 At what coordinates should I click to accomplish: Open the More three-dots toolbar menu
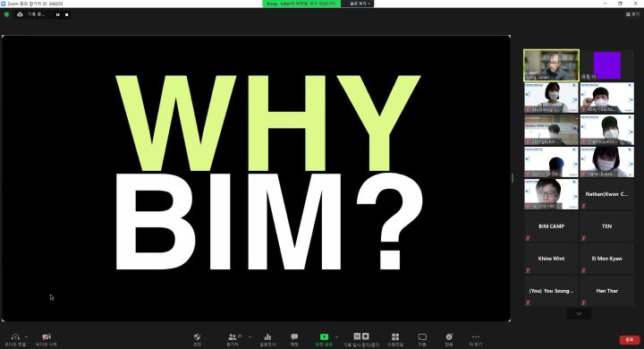click(476, 336)
